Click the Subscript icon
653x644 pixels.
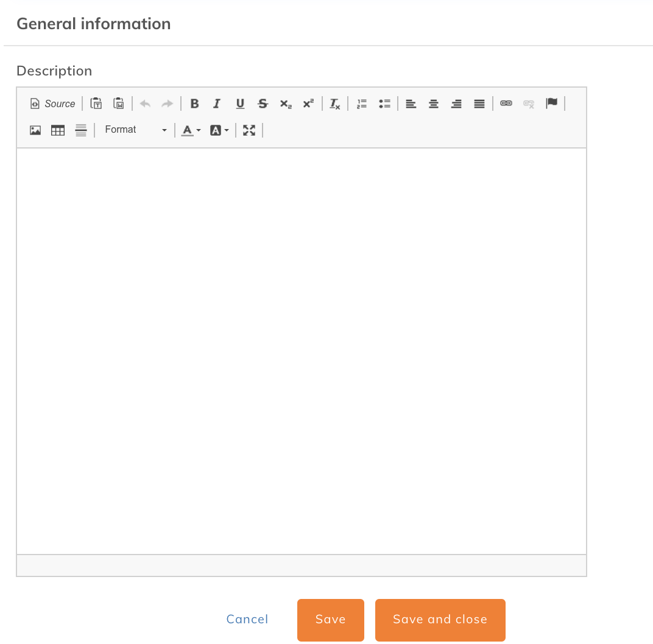click(286, 103)
